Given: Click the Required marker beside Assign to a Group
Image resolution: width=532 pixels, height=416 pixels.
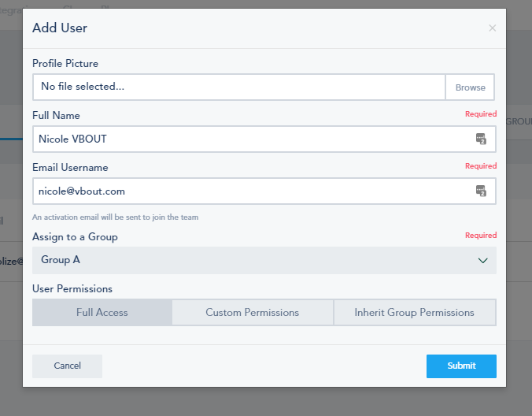Looking at the screenshot, I should point(481,236).
